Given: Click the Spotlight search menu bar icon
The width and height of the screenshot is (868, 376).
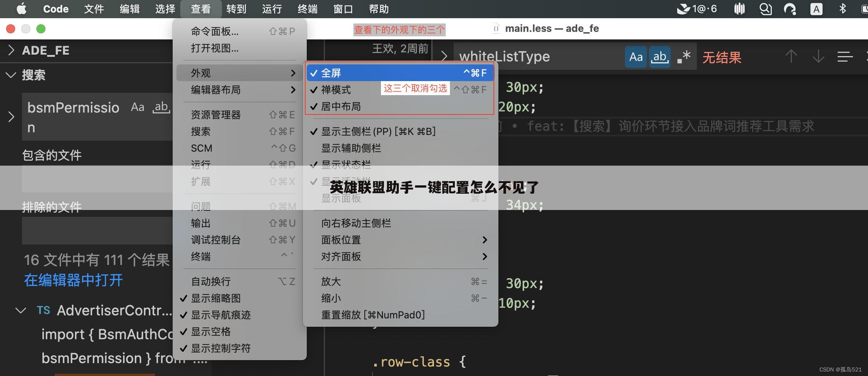Looking at the screenshot, I should click(765, 9).
